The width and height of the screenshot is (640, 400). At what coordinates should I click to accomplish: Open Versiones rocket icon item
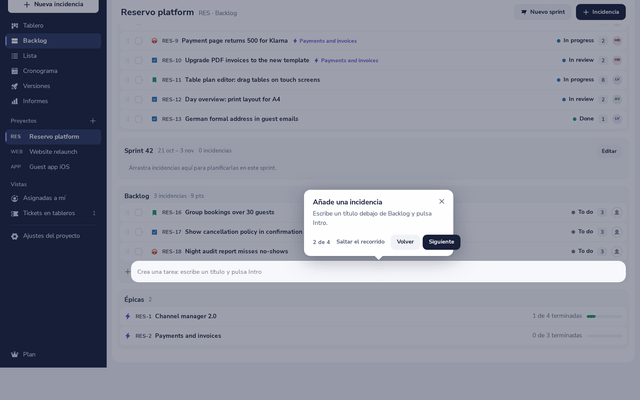click(53, 86)
